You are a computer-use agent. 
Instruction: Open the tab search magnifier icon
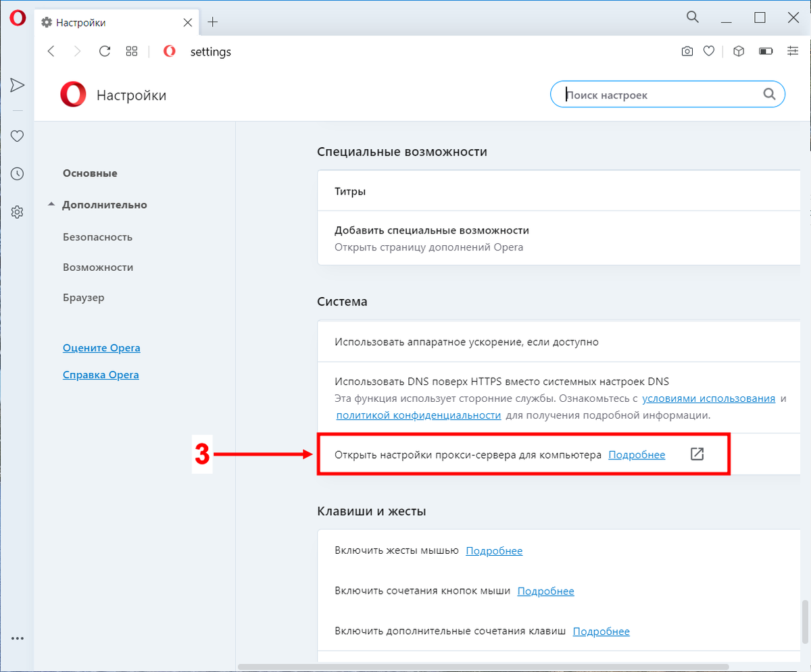[x=692, y=18]
